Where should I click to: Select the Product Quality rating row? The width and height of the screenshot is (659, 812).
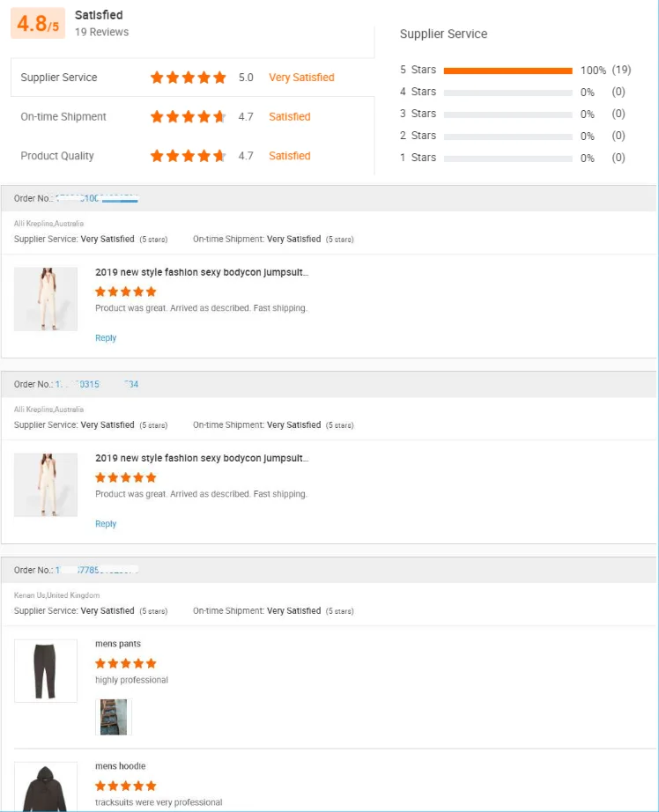(x=192, y=156)
